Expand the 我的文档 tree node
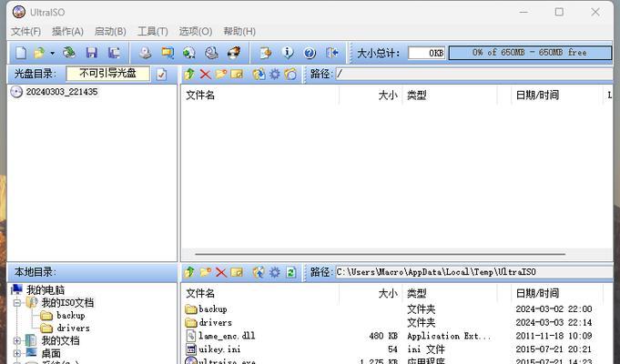The height and width of the screenshot is (364, 620). point(17,340)
